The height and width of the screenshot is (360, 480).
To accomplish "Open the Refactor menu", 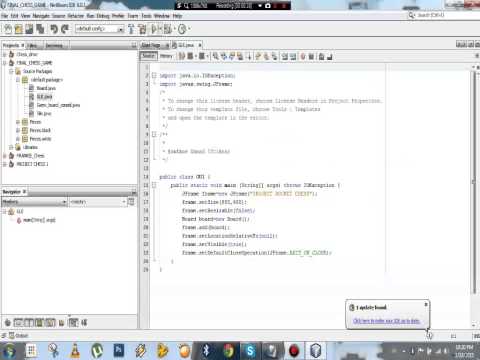I will [x=76, y=16].
